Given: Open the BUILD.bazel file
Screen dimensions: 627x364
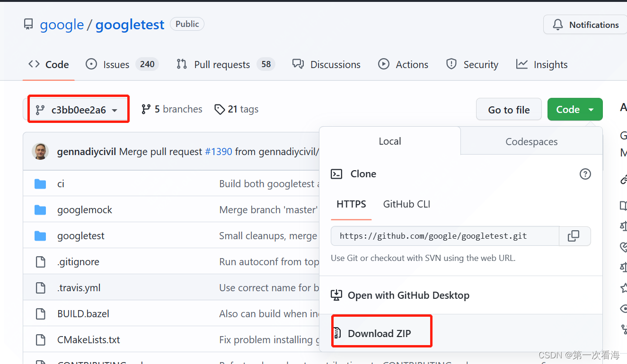Looking at the screenshot, I should point(83,313).
